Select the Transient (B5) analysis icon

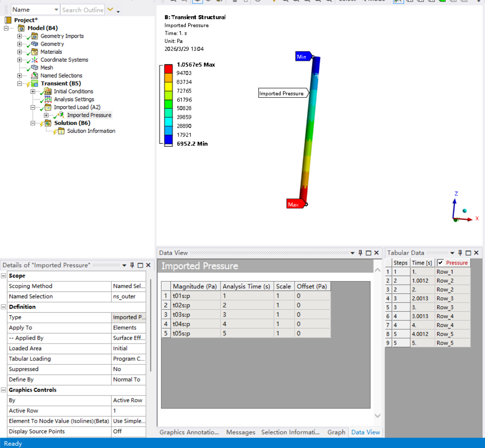coord(35,83)
